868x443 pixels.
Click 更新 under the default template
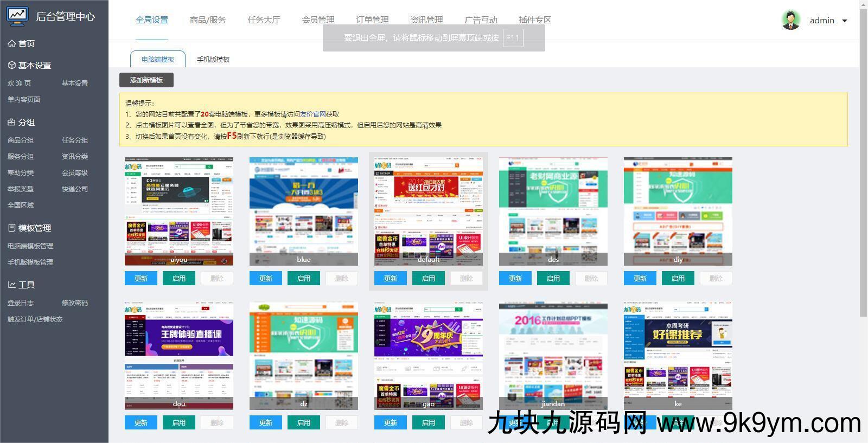point(391,278)
